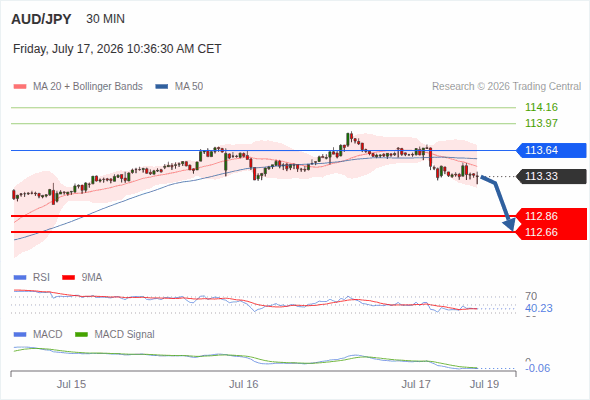Click the red 112.66 support price tag

tap(551, 232)
